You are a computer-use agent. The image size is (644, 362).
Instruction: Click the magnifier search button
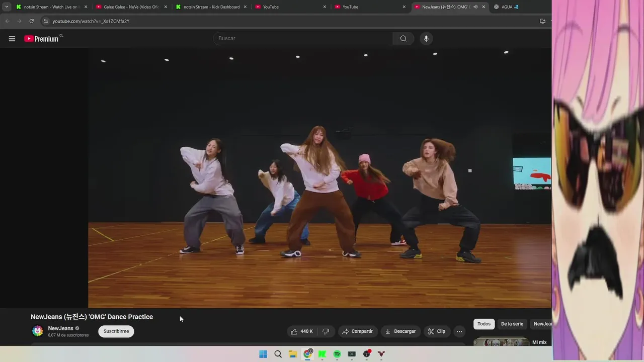tap(404, 38)
